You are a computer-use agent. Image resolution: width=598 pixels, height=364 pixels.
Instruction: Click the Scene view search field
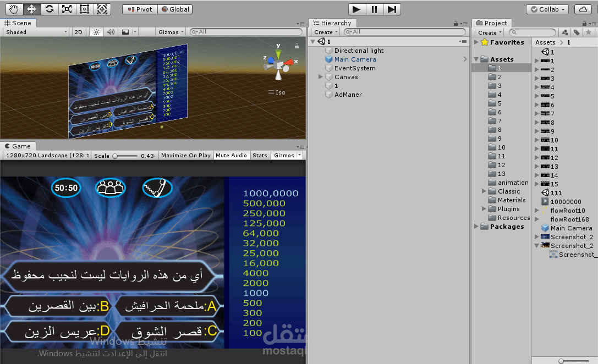(x=246, y=32)
